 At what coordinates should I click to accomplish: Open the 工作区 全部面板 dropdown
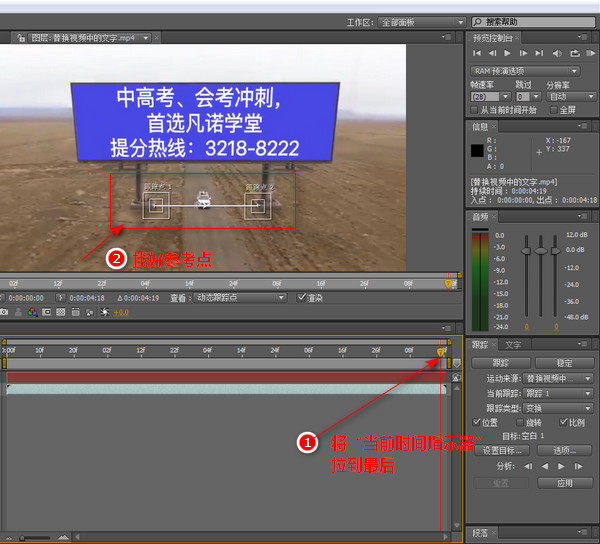point(422,23)
